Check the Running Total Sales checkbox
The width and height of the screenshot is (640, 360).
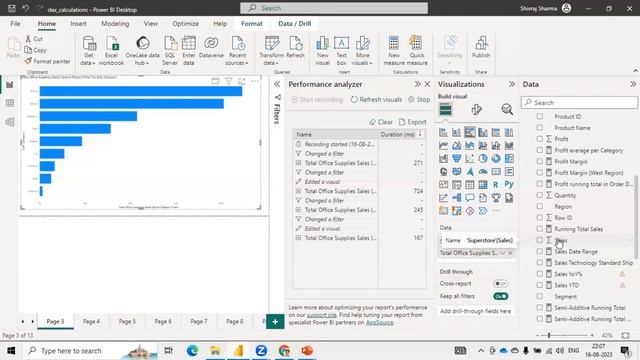(540, 229)
